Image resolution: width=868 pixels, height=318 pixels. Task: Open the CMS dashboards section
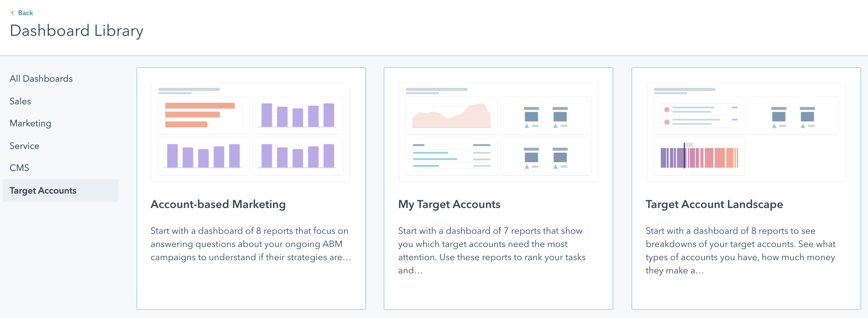(x=19, y=167)
